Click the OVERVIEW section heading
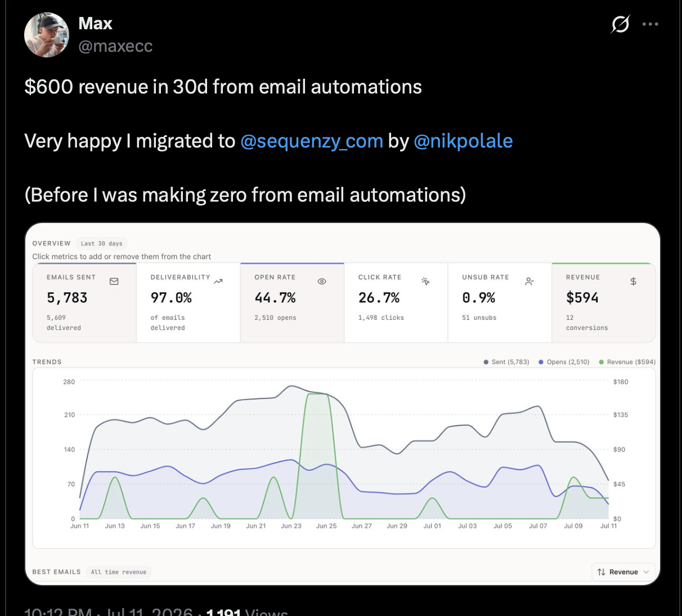Viewport: 682px width, 616px height. [51, 244]
